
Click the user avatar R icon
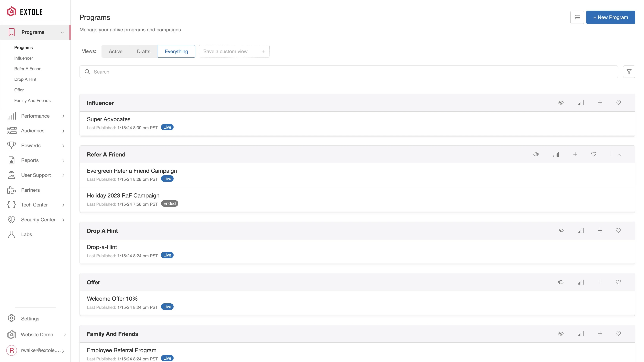tap(12, 350)
